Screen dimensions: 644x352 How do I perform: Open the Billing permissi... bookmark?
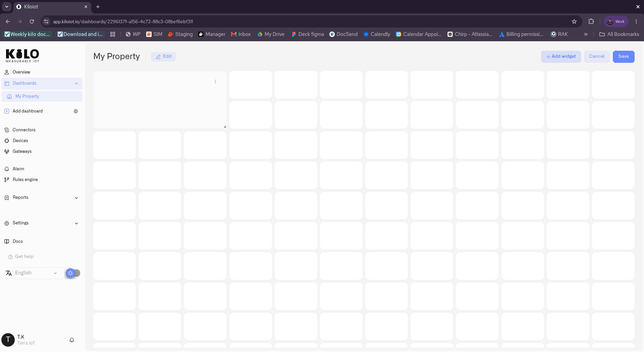coord(521,34)
